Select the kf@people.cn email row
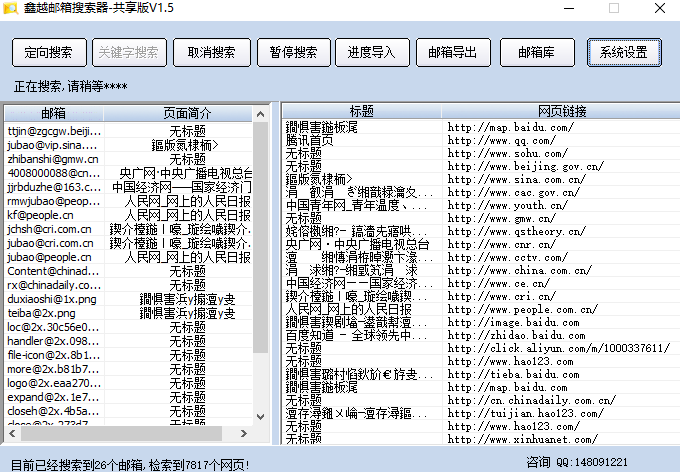This screenshot has width=680, height=472. coord(128,215)
